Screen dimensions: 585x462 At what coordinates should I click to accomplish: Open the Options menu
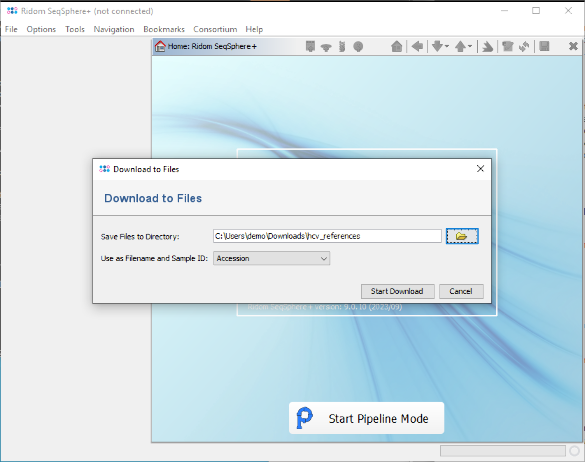[41, 29]
